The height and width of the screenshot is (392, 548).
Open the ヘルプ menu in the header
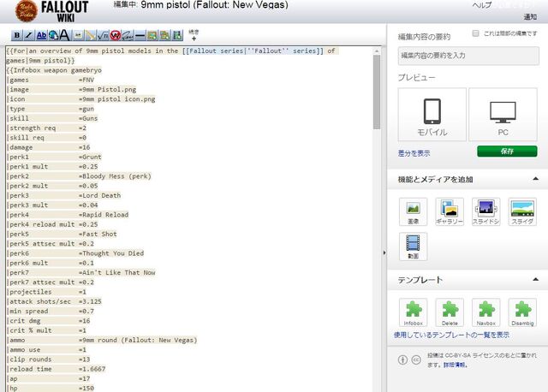pos(482,5)
